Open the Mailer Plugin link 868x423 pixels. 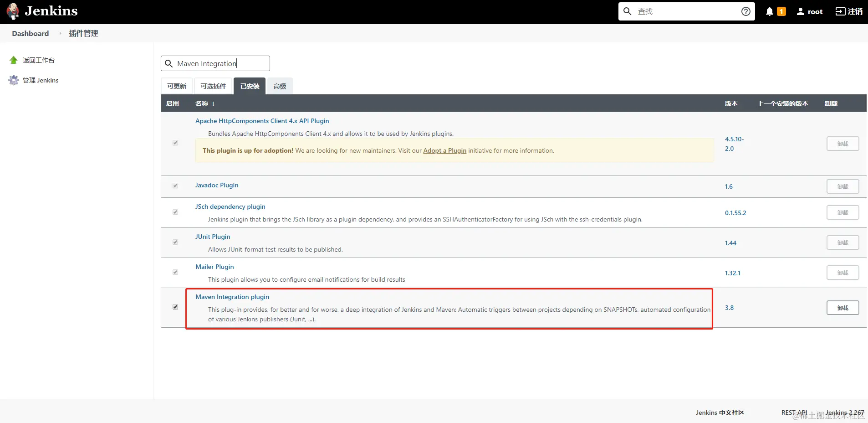coord(214,267)
